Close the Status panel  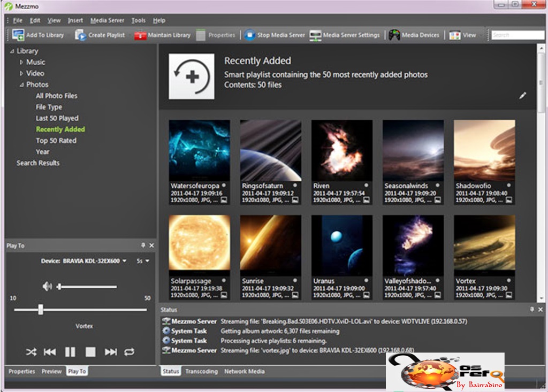tap(541, 309)
